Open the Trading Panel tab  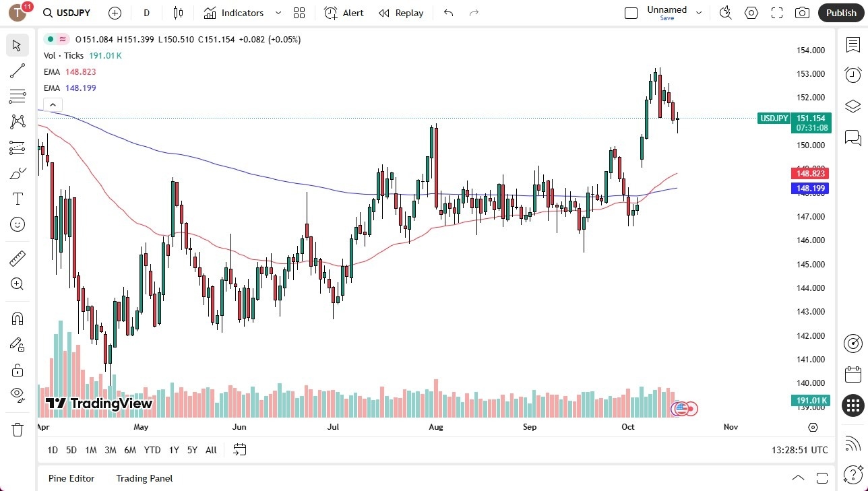point(144,478)
